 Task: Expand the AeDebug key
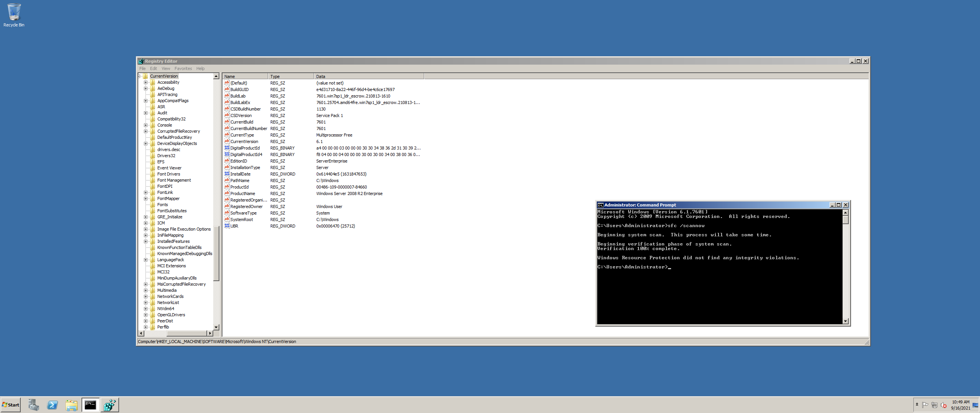[145, 88]
